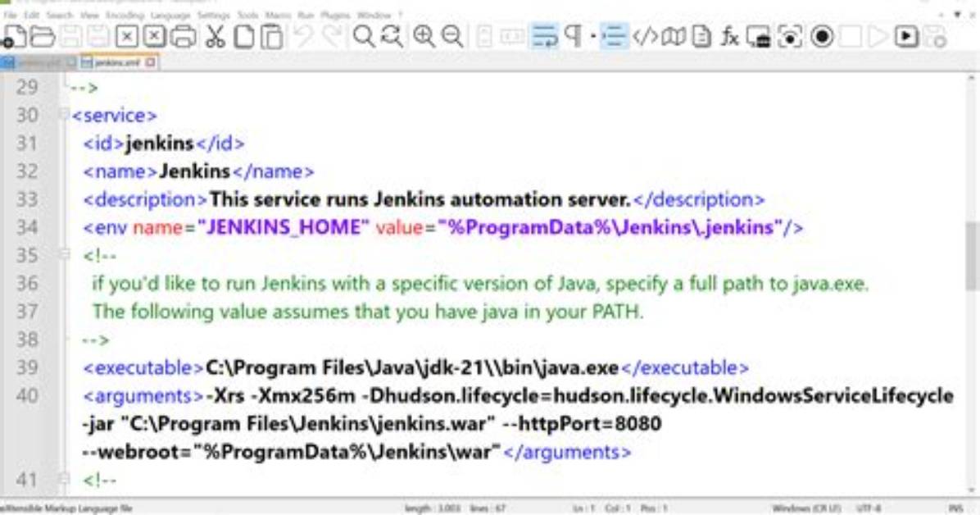The height and width of the screenshot is (515, 980).
Task: Print the document using printer icon
Action: [183, 37]
